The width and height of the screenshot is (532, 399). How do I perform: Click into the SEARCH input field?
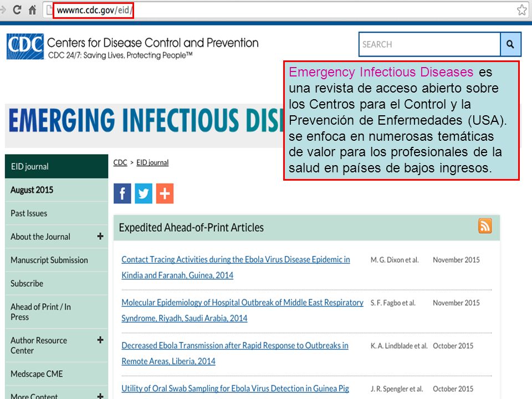pyautogui.click(x=429, y=44)
